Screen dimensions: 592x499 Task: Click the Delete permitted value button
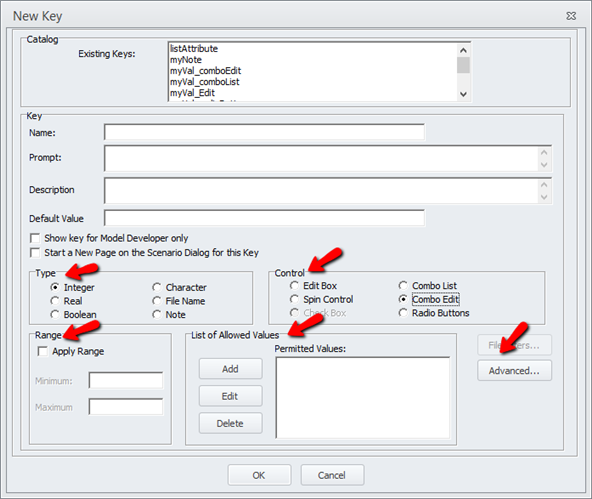coord(230,423)
